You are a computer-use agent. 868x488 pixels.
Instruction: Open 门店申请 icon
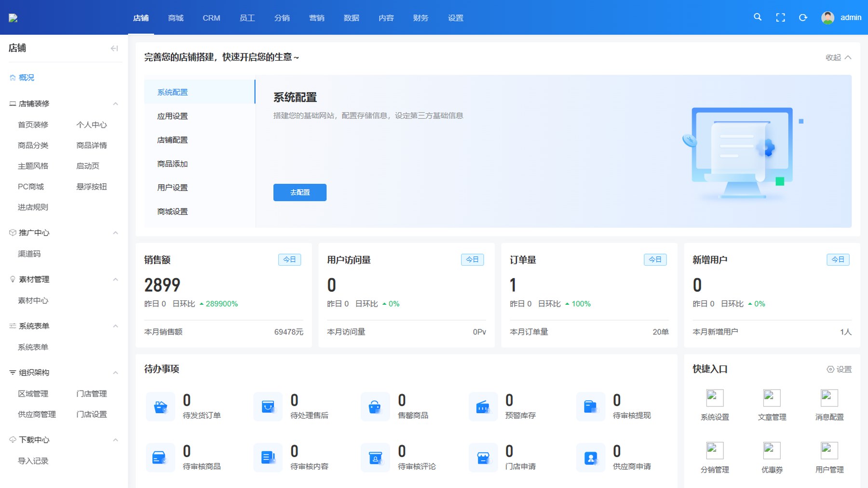[x=483, y=458]
